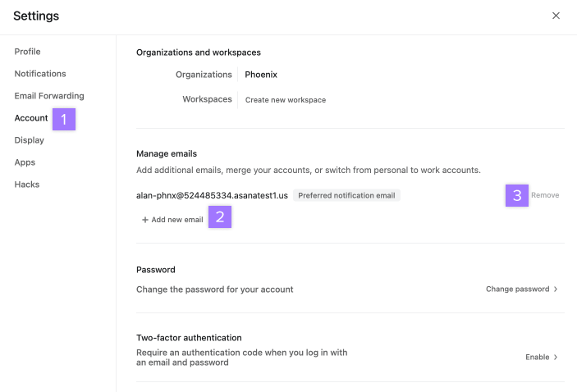
Task: Click the Create new workspace link
Action: [x=286, y=100]
